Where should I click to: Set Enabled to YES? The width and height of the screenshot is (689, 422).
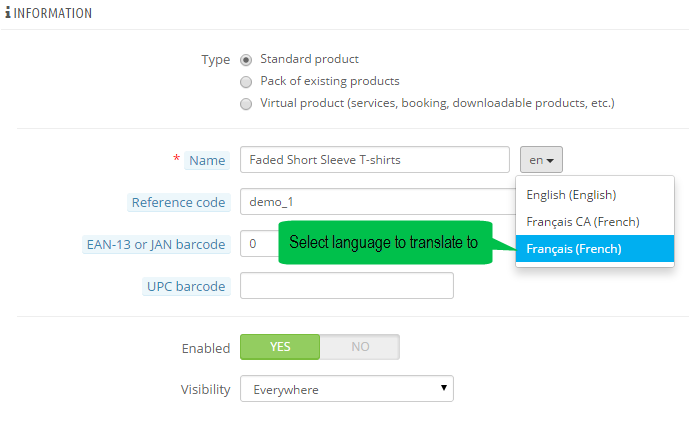pos(280,347)
